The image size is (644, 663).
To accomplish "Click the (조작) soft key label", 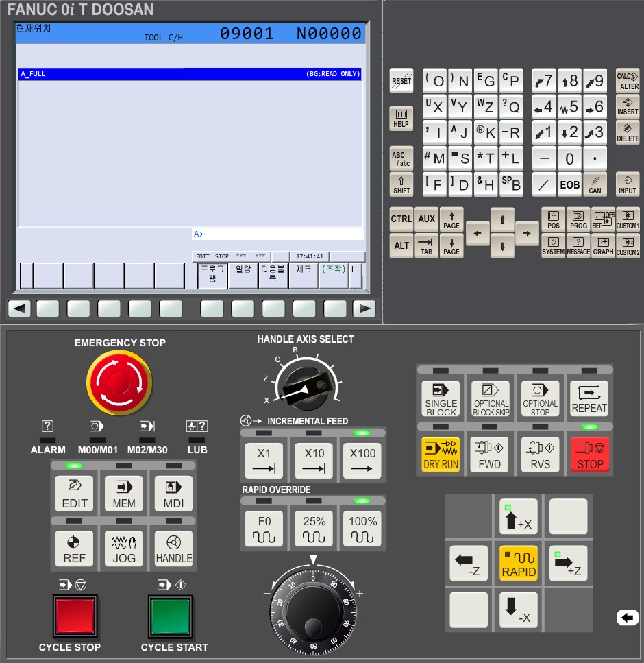I will (x=334, y=275).
